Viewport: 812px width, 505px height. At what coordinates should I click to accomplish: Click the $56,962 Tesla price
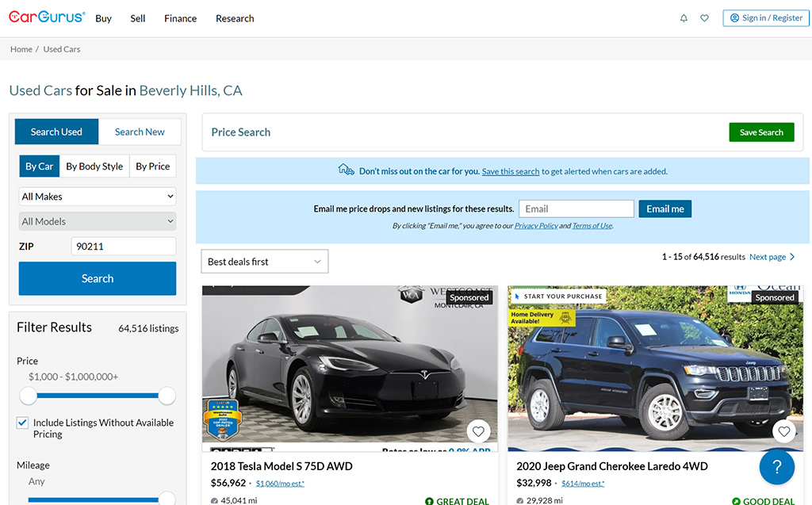tap(228, 483)
